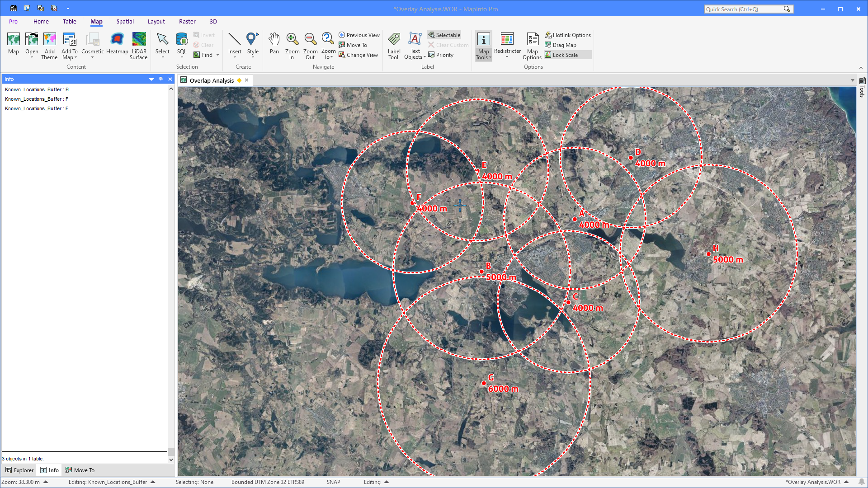Open the Spatial ribbon tab
This screenshot has width=868, height=488.
(125, 21)
